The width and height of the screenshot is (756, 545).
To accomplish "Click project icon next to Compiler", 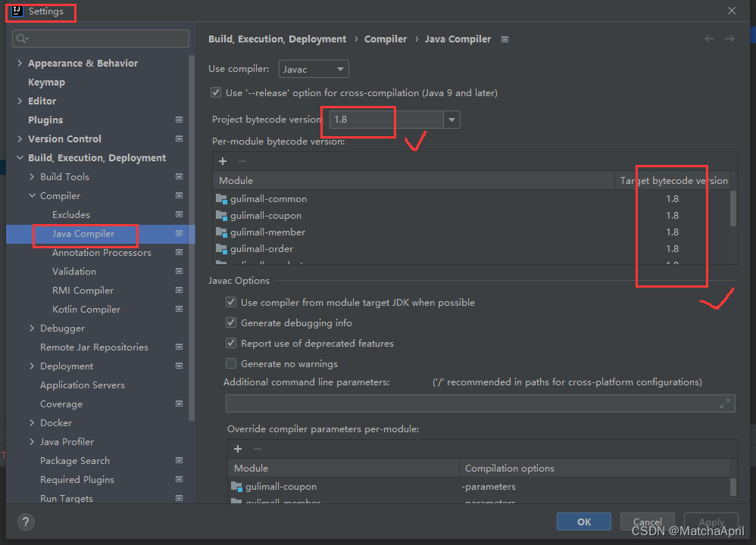I will pos(179,195).
